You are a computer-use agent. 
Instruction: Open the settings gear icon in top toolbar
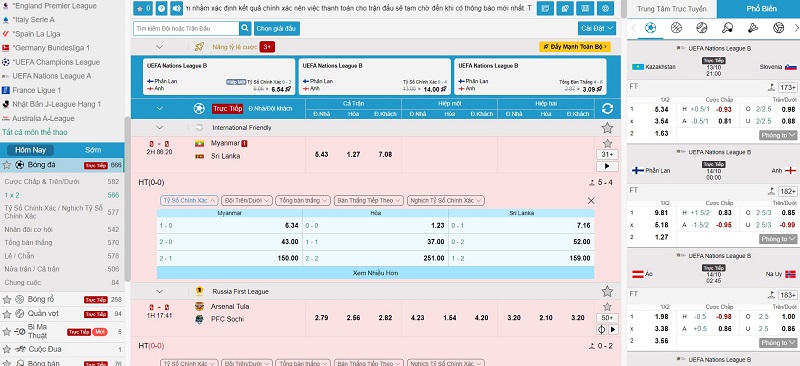click(x=606, y=8)
